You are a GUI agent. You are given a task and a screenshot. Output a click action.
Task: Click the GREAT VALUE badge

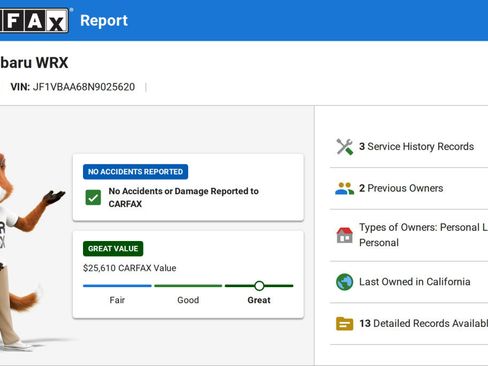(113, 249)
